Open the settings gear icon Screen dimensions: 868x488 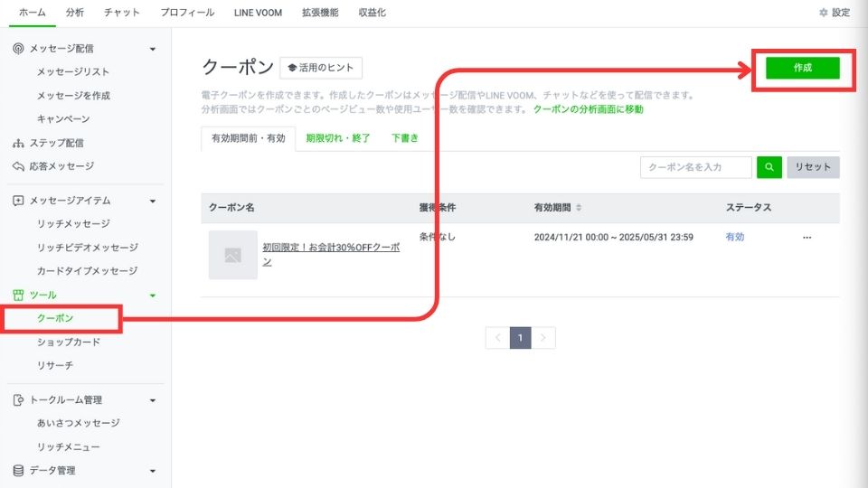(x=823, y=13)
